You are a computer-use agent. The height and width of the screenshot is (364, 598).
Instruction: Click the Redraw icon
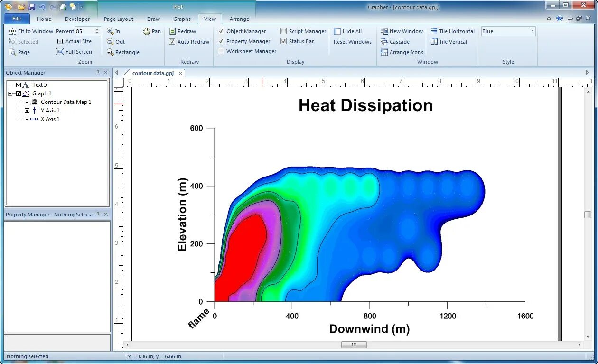(x=172, y=31)
